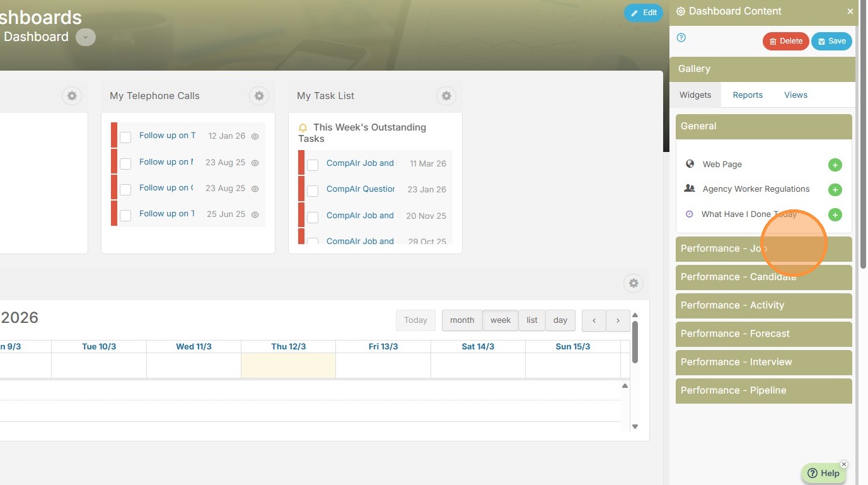Open the Fri 13/3 day header
This screenshot has height=485, width=868.
pos(383,347)
